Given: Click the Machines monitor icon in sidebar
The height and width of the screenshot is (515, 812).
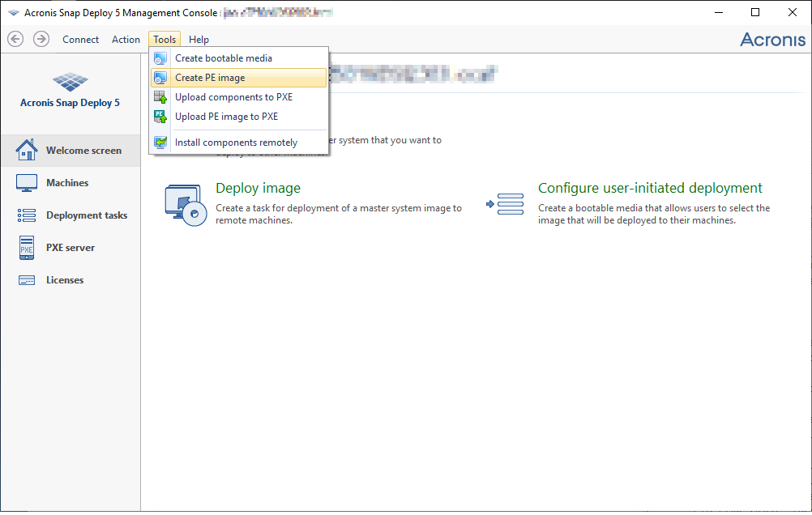Looking at the screenshot, I should click(27, 183).
